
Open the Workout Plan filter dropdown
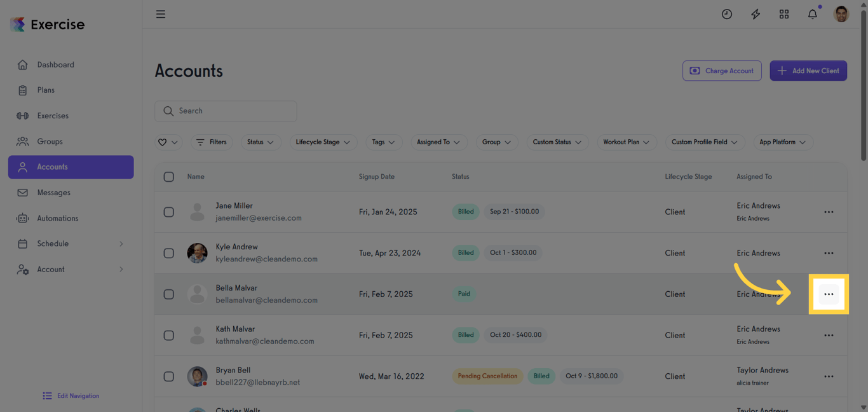tap(626, 142)
